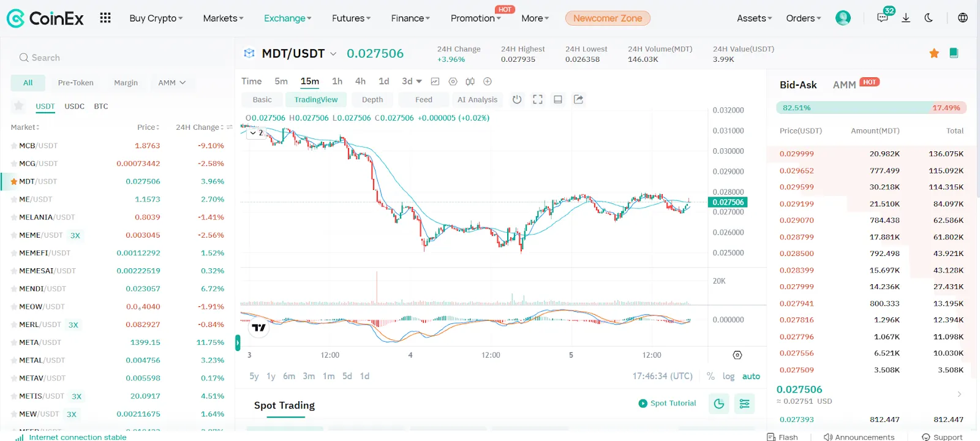Open chart settings hexagon icon
Image resolution: width=980 pixels, height=441 pixels.
pyautogui.click(x=453, y=81)
